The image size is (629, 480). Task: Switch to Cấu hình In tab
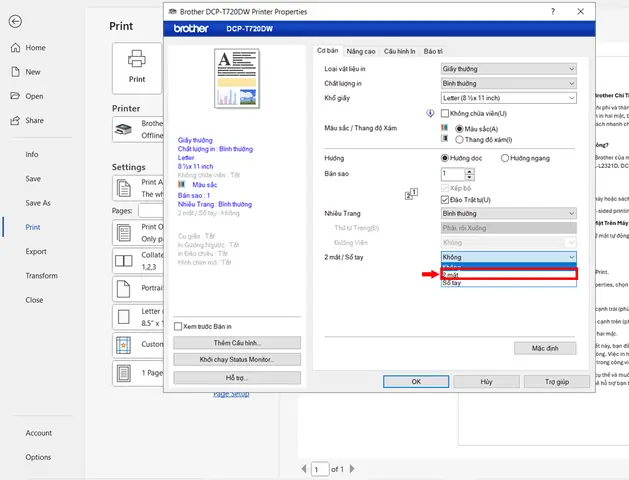click(399, 51)
